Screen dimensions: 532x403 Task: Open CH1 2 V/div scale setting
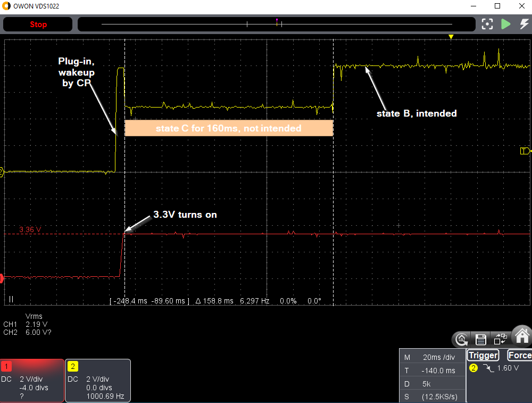29,380
